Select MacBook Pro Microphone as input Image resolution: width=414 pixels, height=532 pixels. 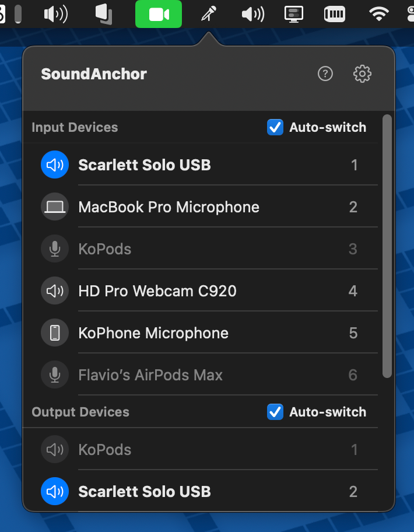[169, 206]
